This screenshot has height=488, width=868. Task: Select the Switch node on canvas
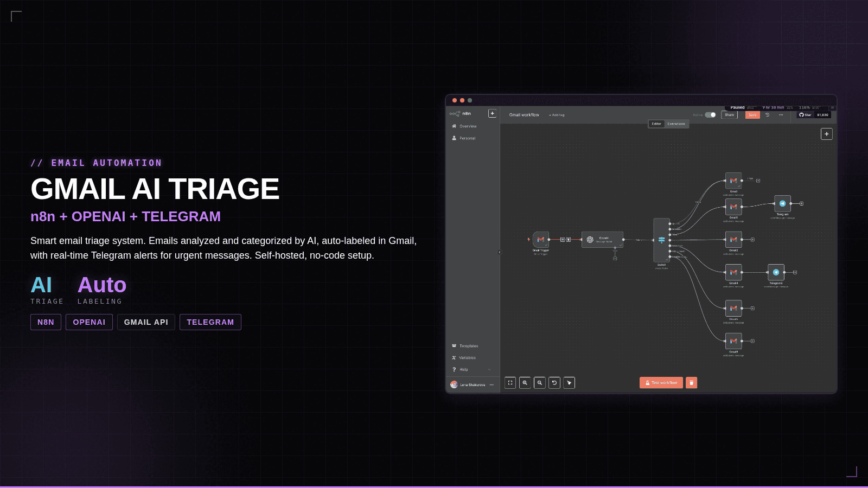(x=661, y=240)
